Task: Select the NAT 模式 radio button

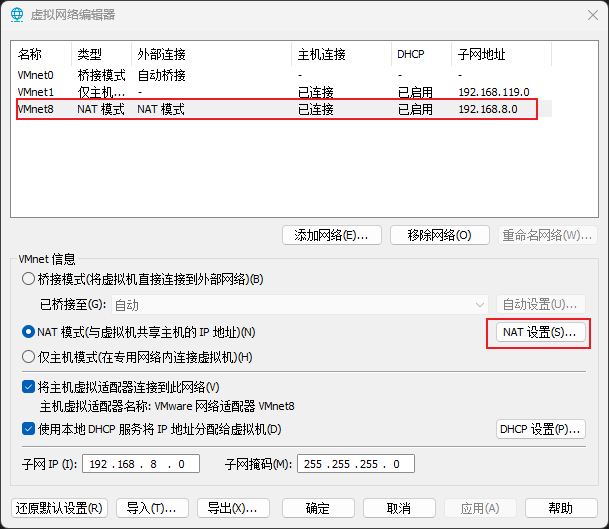Action: click(x=28, y=332)
